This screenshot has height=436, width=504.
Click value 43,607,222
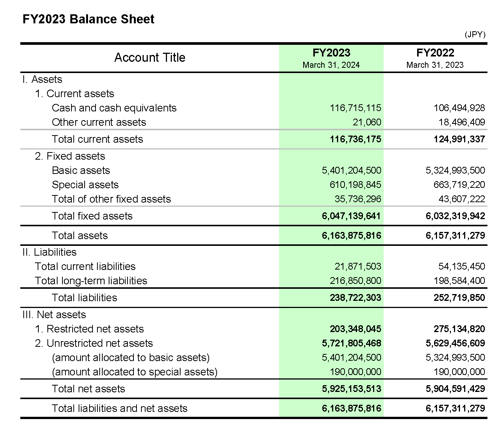(462, 199)
